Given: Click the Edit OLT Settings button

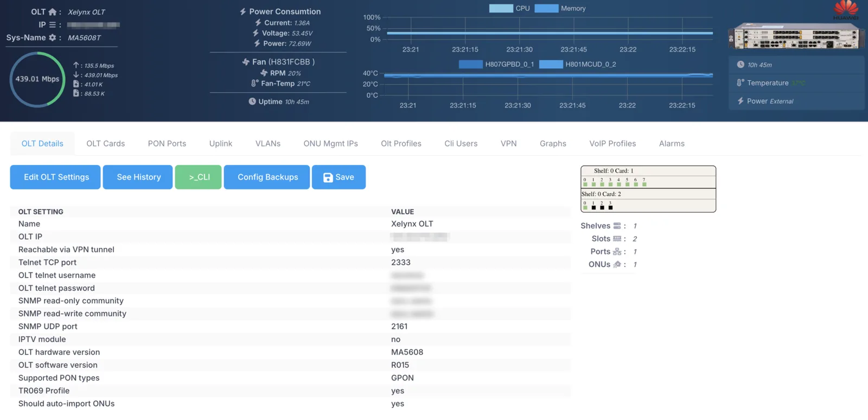Looking at the screenshot, I should point(55,177).
